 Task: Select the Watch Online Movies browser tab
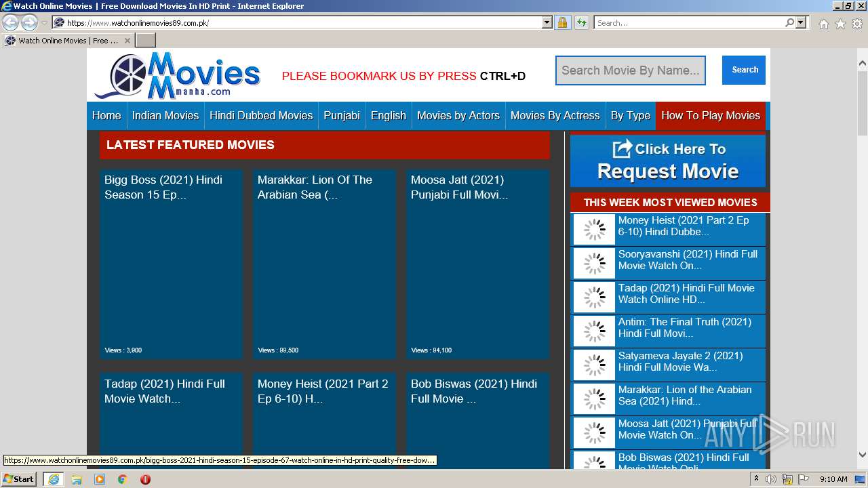click(x=67, y=41)
